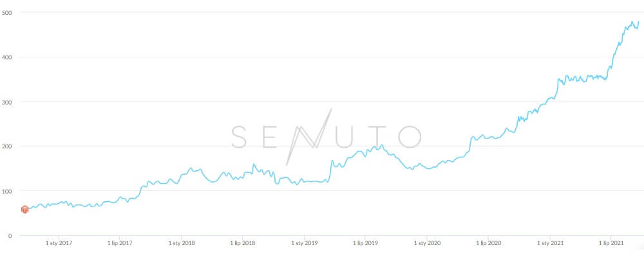644x258 pixels.
Task: Select the 1 sty 2021 date label
Action: [551, 243]
